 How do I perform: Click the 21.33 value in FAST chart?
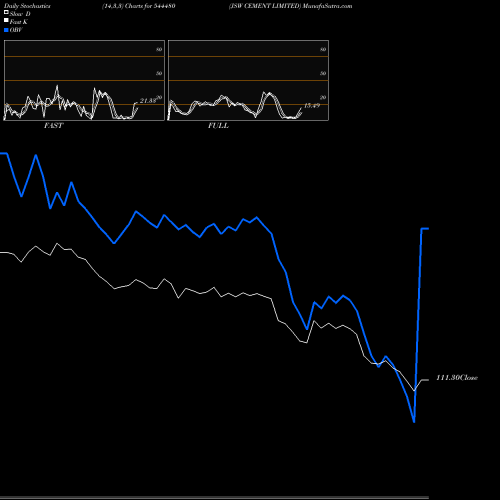pyautogui.click(x=148, y=100)
